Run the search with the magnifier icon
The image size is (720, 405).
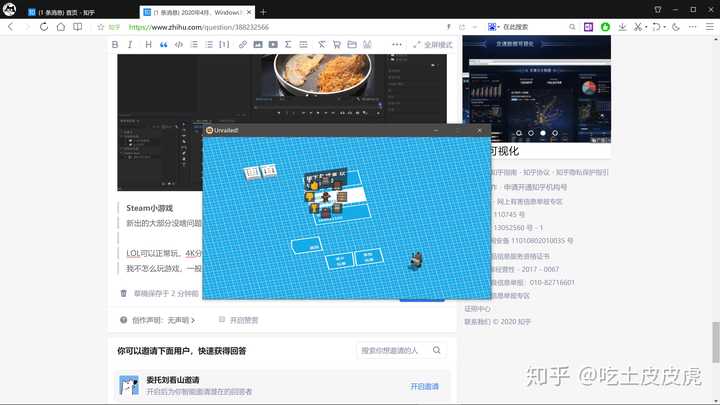click(x=572, y=27)
